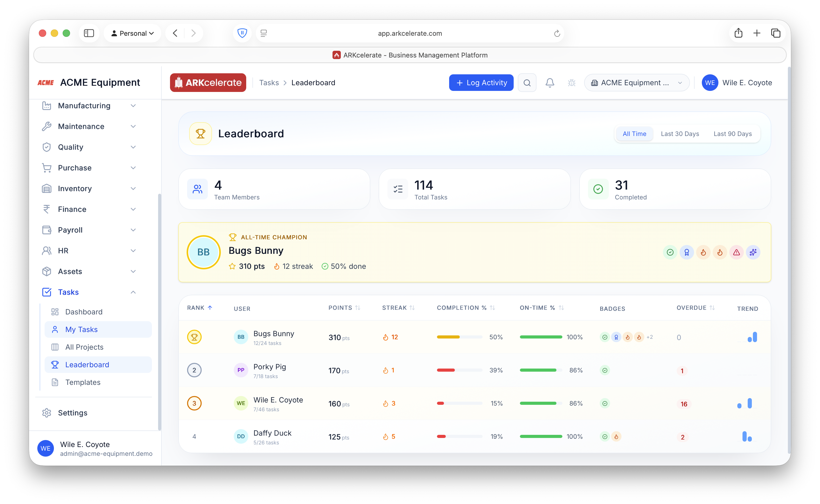Image resolution: width=820 pixels, height=504 pixels.
Task: Expand the Quality section
Action: (90, 147)
